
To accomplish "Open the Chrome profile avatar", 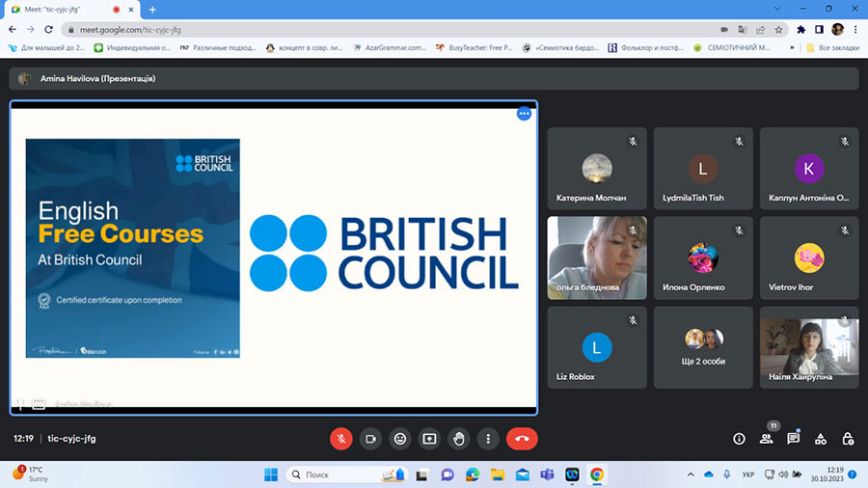I will click(837, 29).
